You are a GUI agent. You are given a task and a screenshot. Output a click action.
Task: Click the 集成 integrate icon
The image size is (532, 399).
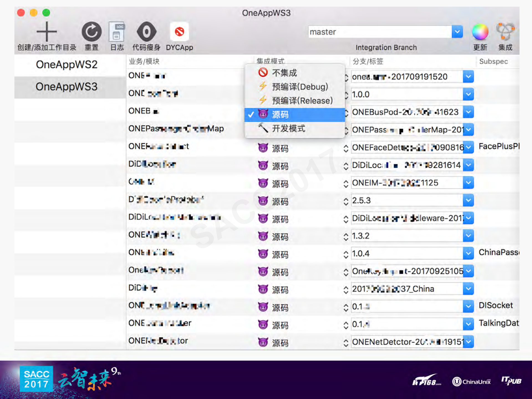click(505, 32)
